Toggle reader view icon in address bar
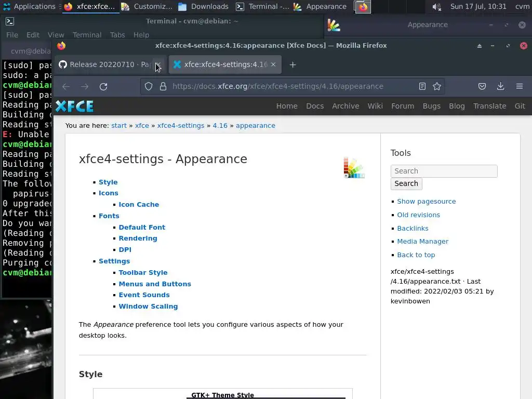The image size is (532, 399). [x=422, y=87]
